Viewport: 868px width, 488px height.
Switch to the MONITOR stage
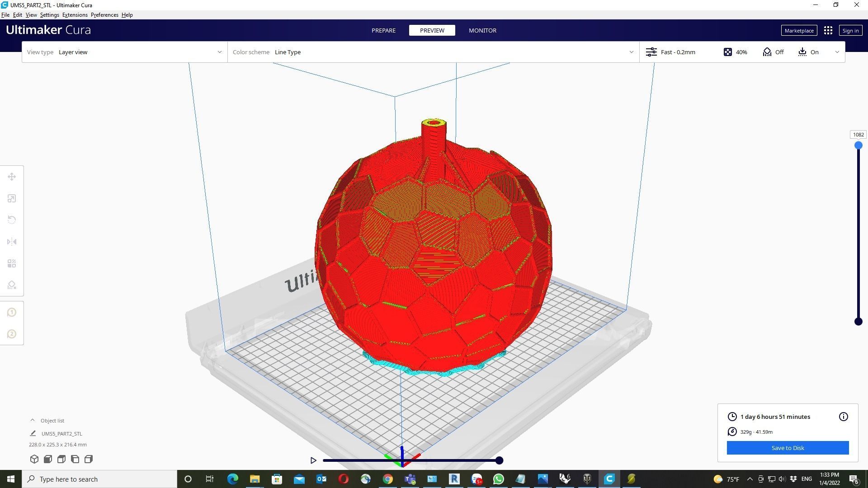pos(482,30)
